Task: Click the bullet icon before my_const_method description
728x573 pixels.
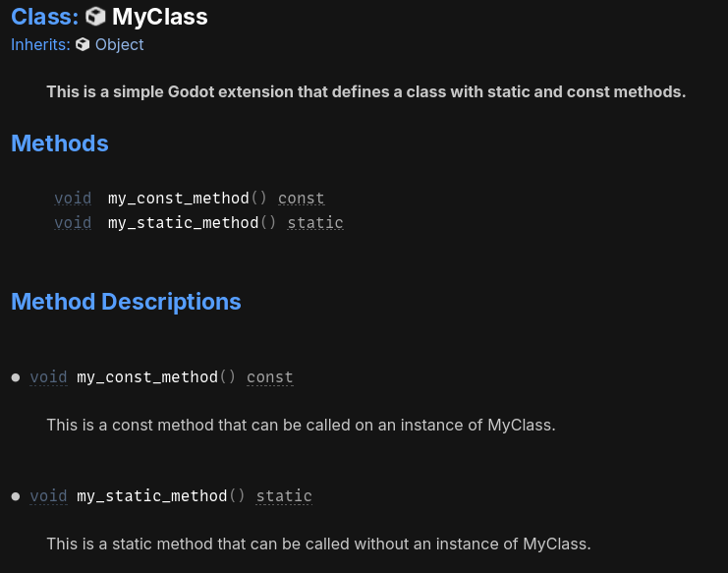Action: 16,377
